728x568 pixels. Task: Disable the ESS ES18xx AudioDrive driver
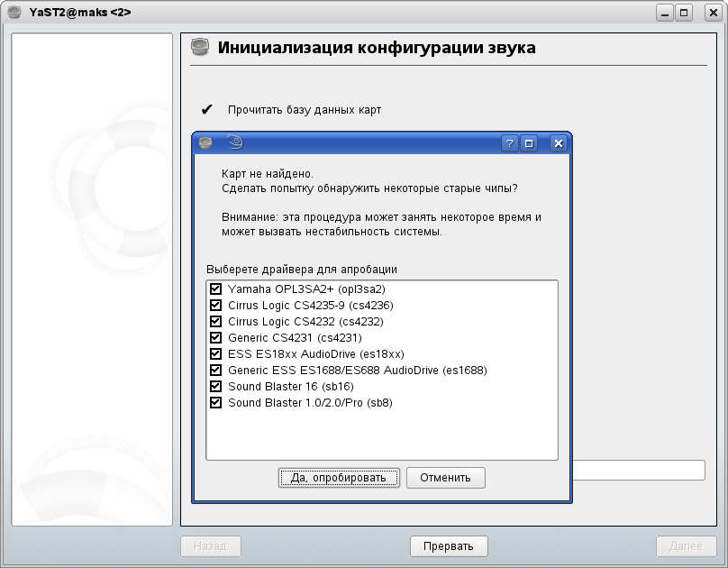point(214,353)
